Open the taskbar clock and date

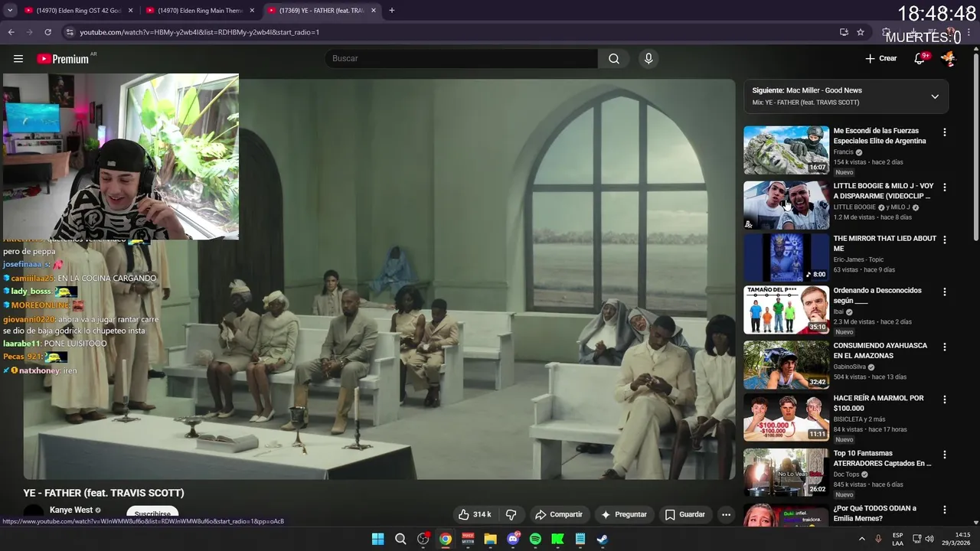956,539
